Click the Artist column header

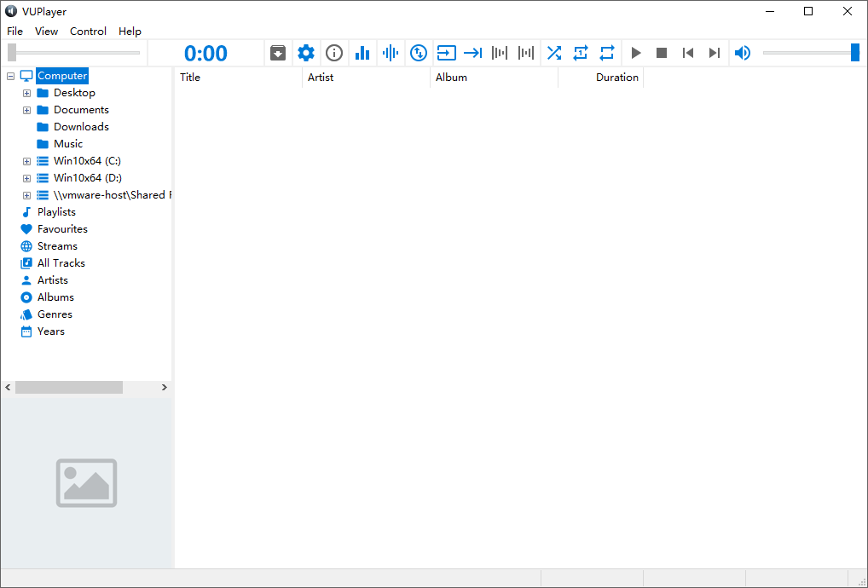click(x=365, y=78)
